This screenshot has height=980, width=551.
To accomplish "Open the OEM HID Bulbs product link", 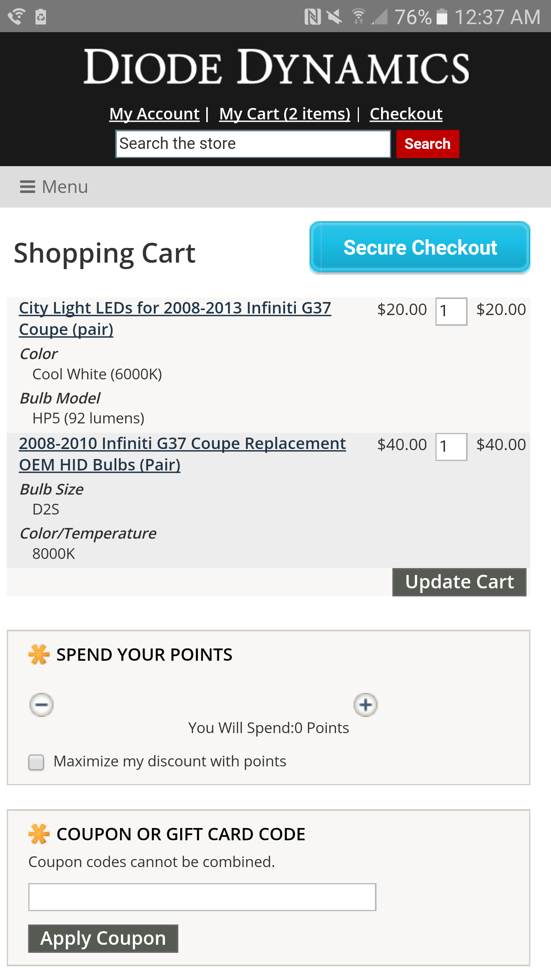I will [x=182, y=454].
